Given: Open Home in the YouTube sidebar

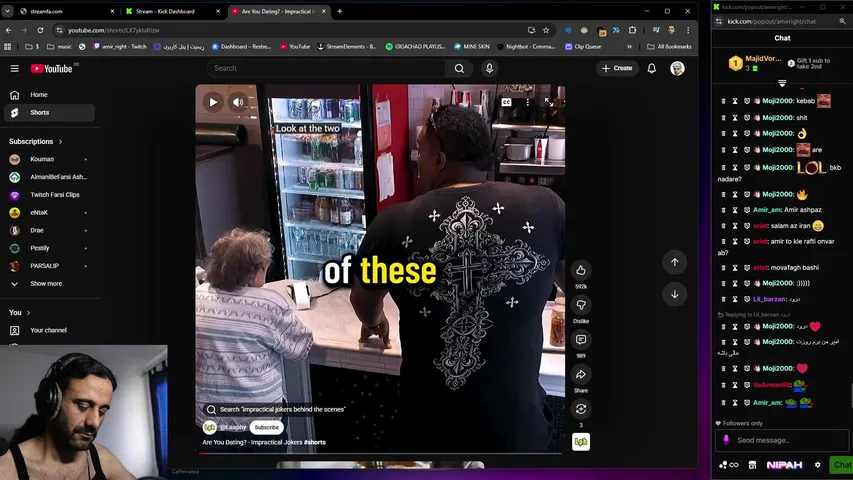Looking at the screenshot, I should tap(49, 95).
